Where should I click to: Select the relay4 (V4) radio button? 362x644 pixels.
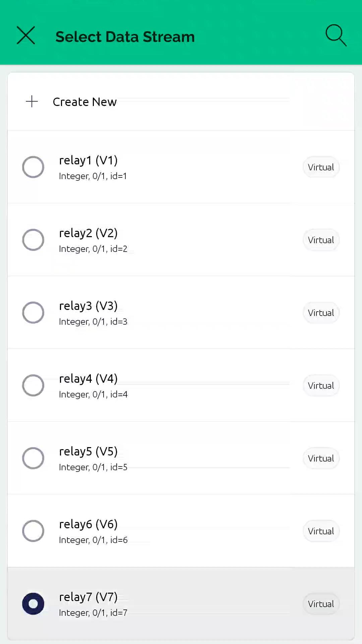point(33,385)
